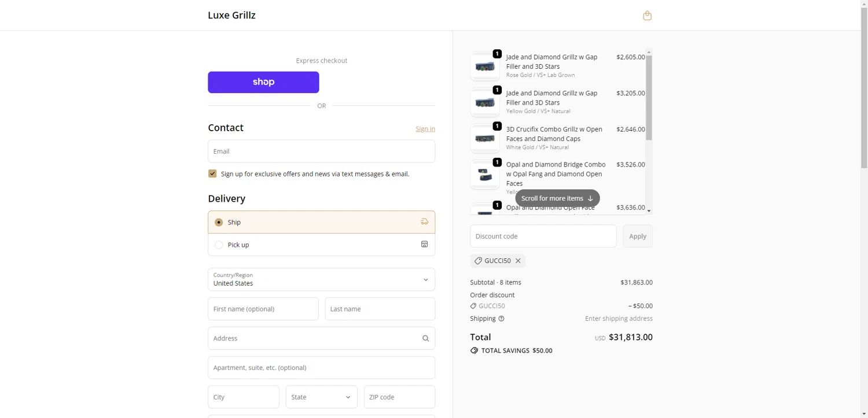Focus the City field
The height and width of the screenshot is (418, 868).
pos(244,397)
